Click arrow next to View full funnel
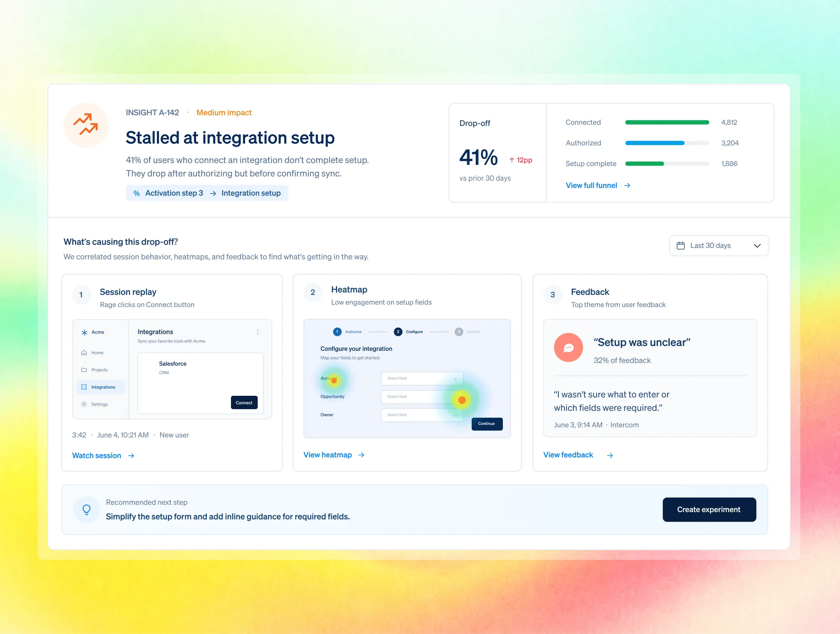 [x=627, y=186]
